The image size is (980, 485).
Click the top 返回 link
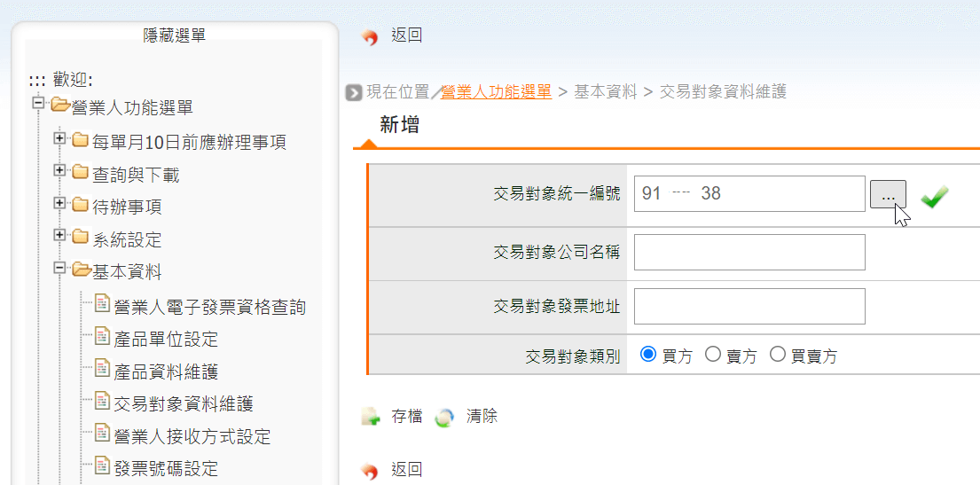coord(407,35)
